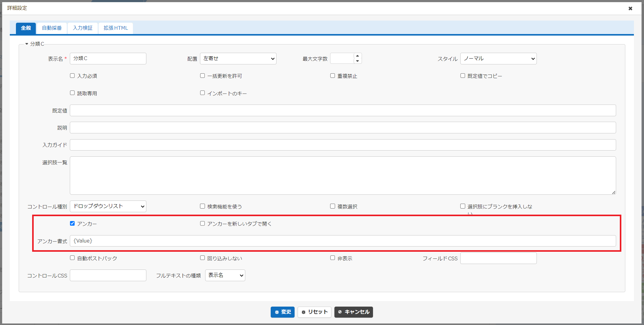Open the 配置 dropdown showing 左寄せ
Image resolution: width=644 pixels, height=325 pixels.
point(238,59)
